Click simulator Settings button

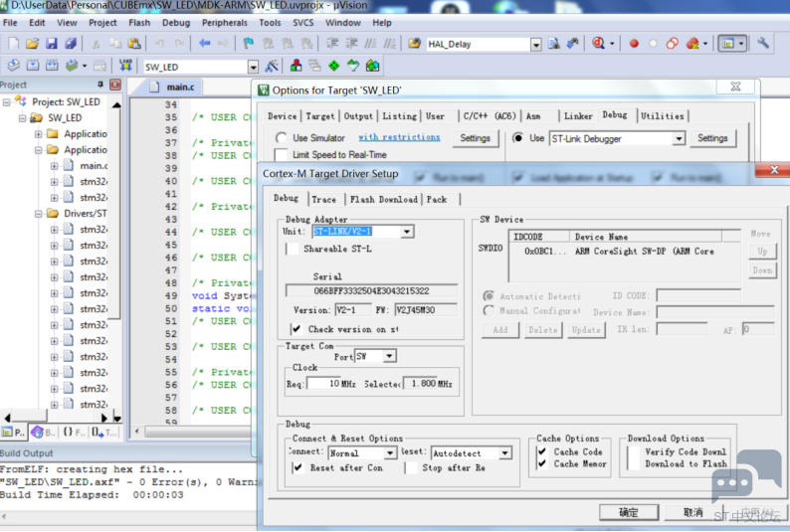pyautogui.click(x=476, y=138)
